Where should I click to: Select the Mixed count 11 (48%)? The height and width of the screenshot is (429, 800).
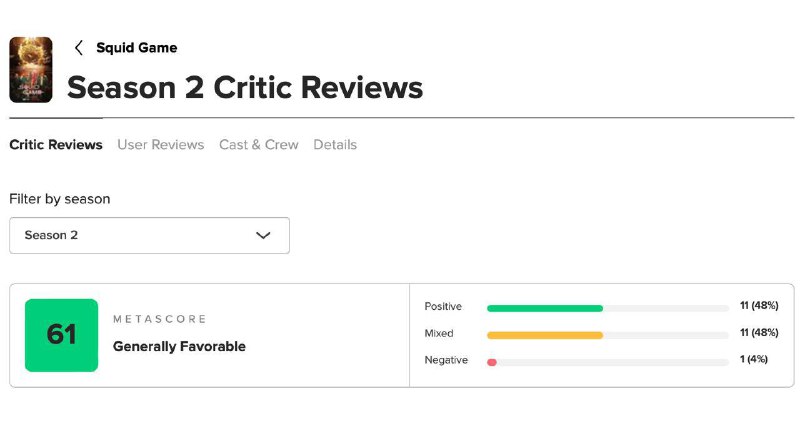[x=759, y=333]
